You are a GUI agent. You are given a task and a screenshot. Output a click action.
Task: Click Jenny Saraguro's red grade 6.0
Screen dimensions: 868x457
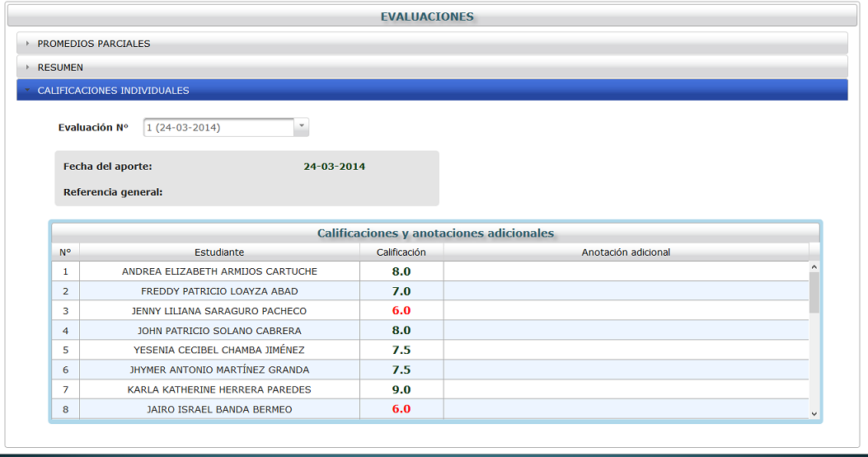coord(401,311)
